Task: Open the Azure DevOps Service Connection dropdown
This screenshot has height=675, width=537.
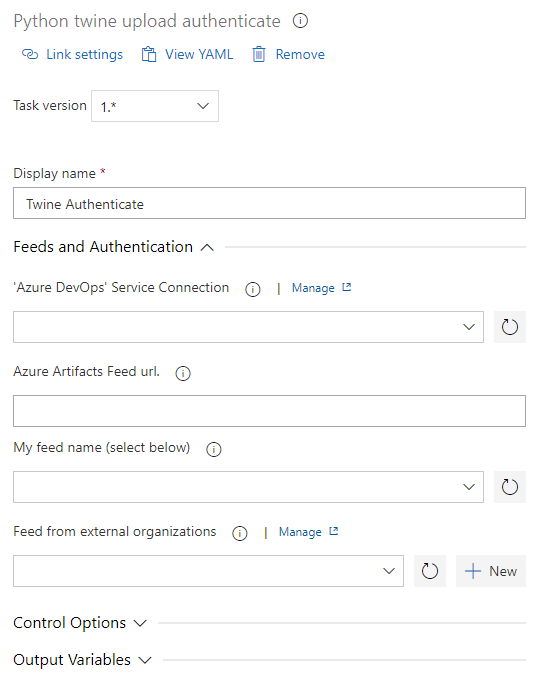Action: (248, 327)
